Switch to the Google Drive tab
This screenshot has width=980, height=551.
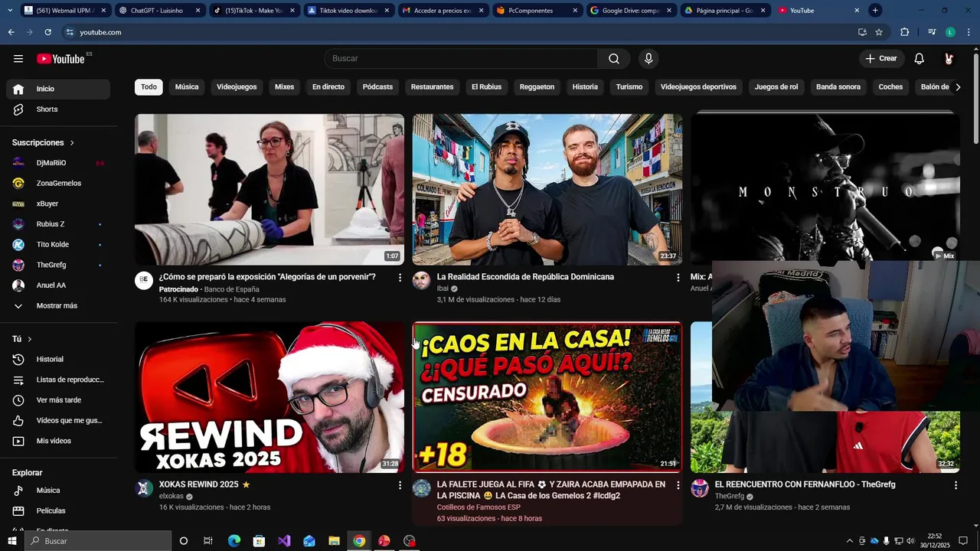630,11
